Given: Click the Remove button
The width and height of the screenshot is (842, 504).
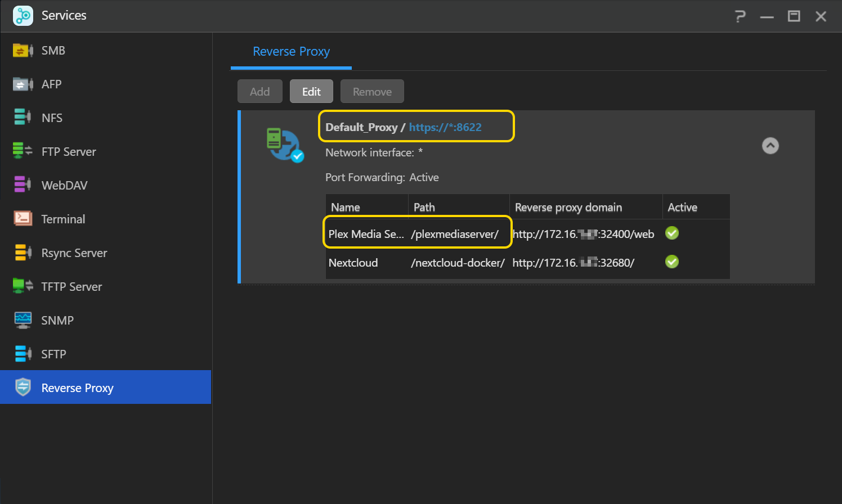Looking at the screenshot, I should point(372,91).
